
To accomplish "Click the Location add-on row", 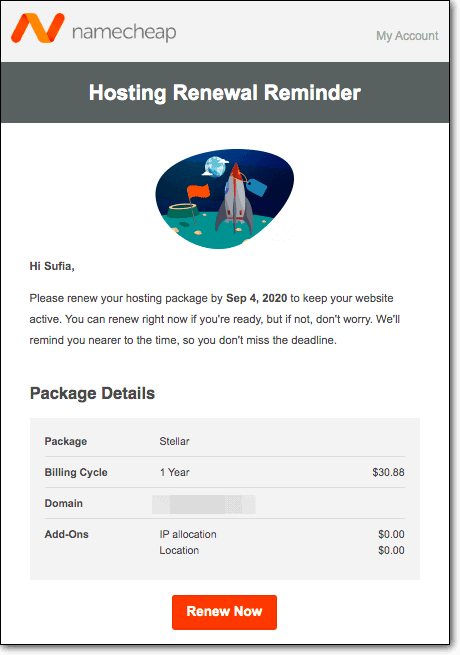I will click(x=282, y=550).
